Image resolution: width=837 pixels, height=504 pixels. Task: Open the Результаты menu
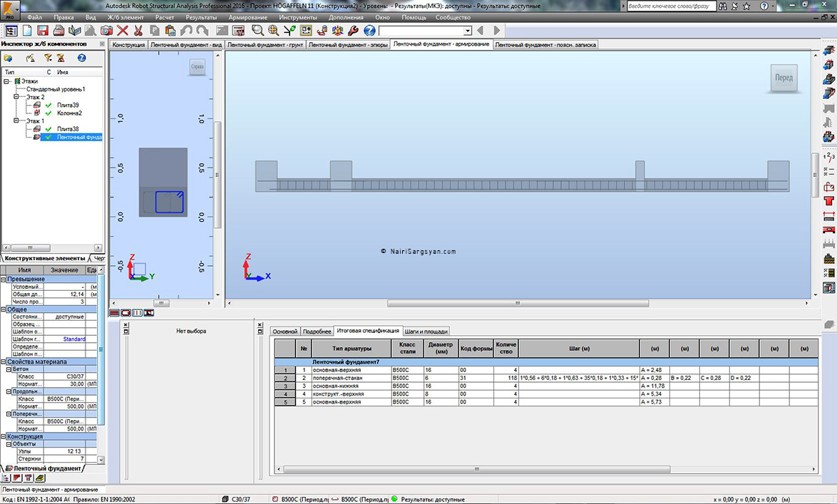point(201,17)
